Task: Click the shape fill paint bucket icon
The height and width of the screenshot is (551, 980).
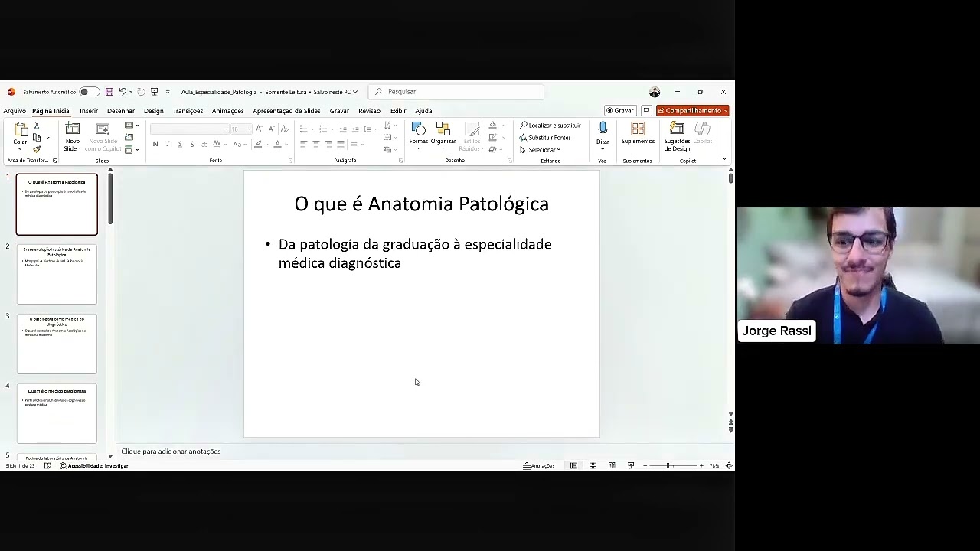Action: coord(493,126)
